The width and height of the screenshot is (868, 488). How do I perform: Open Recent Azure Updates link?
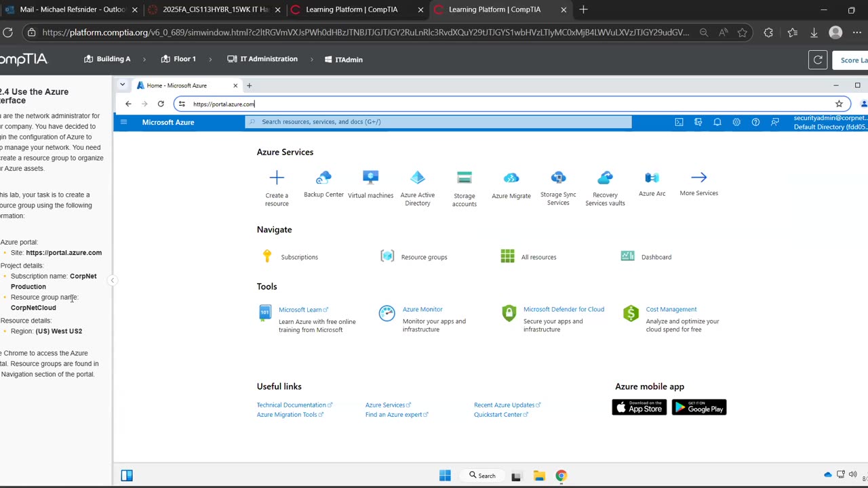tap(507, 405)
